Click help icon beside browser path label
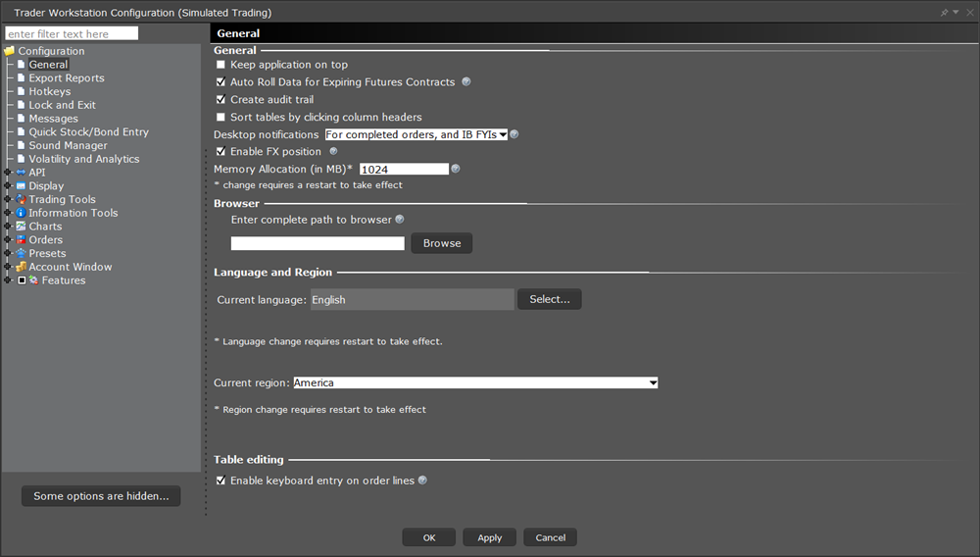 (400, 220)
